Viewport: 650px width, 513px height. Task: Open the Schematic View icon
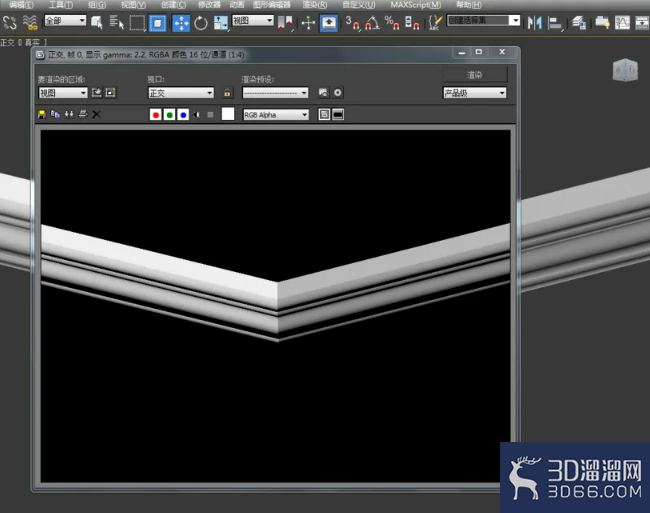(x=642, y=23)
